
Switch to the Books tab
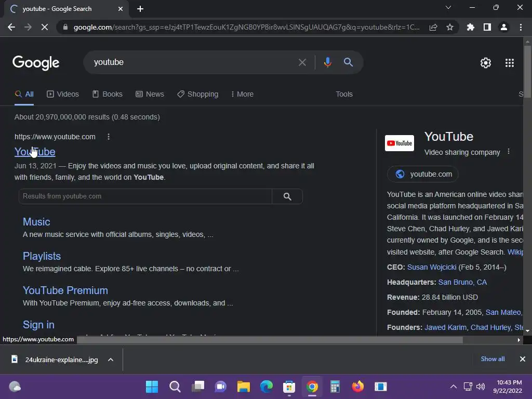click(x=108, y=95)
